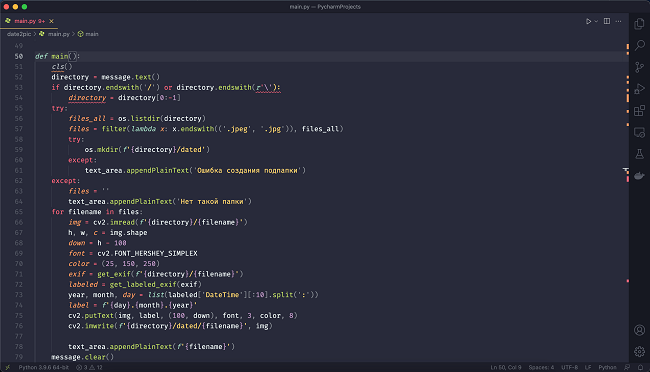The width and height of the screenshot is (650, 372).
Task: Open the Docker whale view
Action: [639, 175]
